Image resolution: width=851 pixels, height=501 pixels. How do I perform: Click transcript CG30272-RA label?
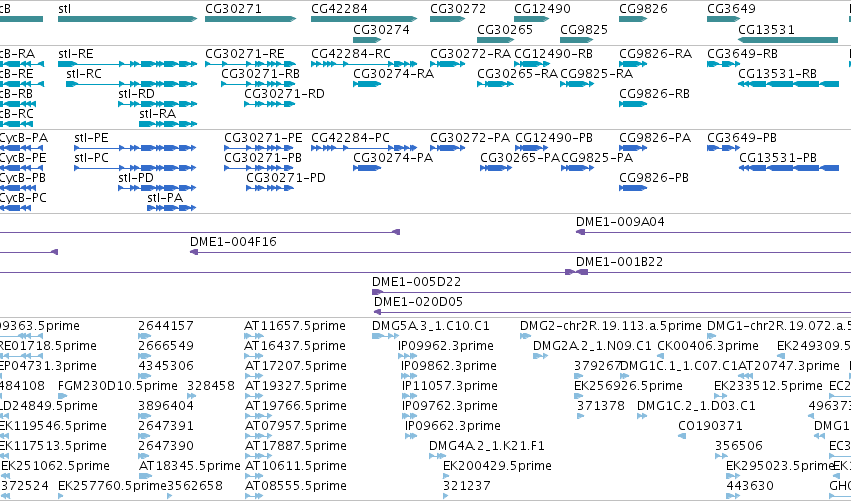click(471, 54)
